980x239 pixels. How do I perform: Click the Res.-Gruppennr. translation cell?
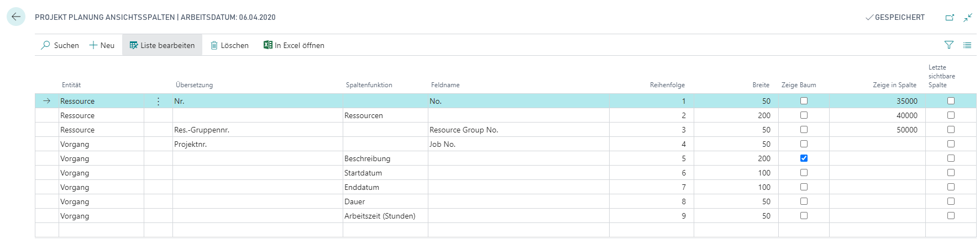258,130
